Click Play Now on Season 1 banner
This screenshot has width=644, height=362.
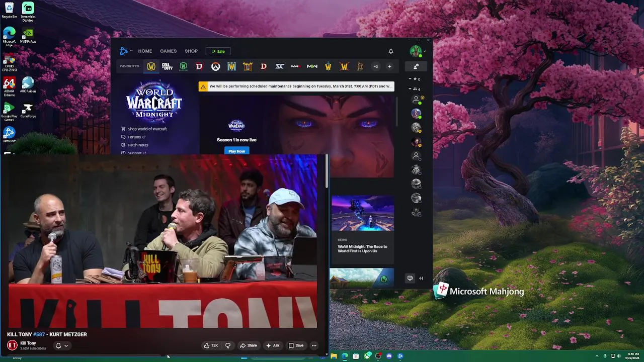pos(236,151)
